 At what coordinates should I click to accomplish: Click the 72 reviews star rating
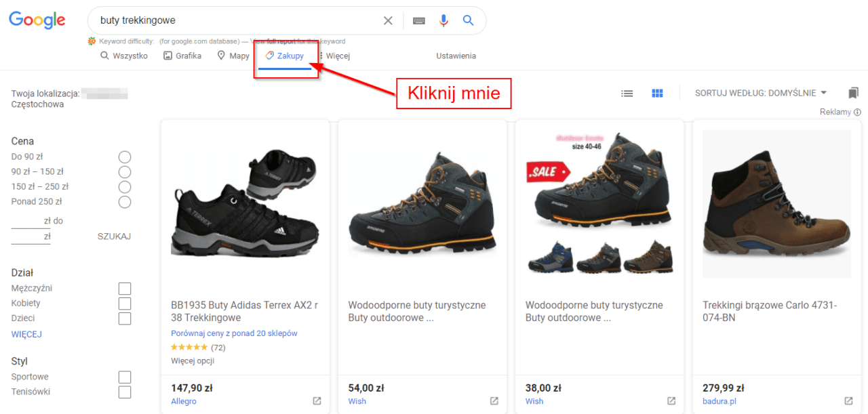(198, 348)
